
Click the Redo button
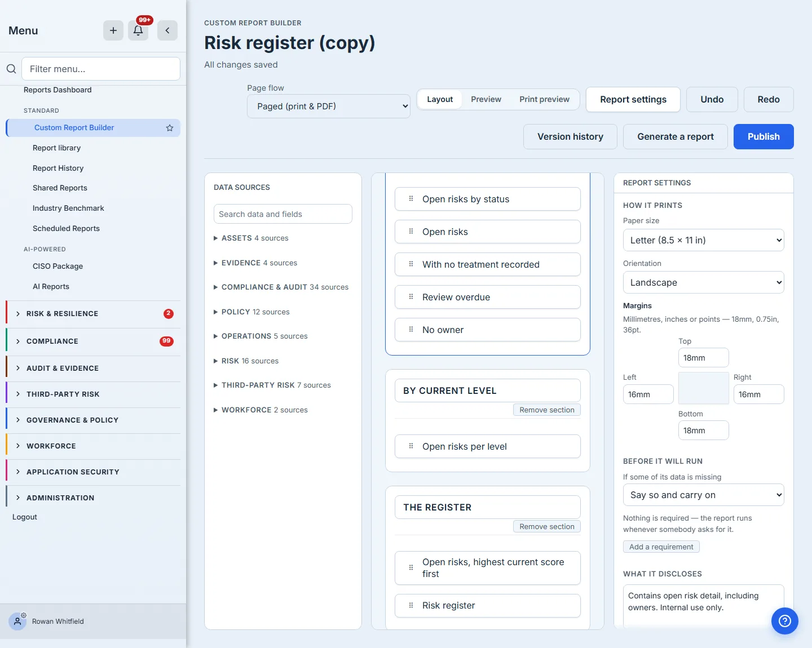769,99
